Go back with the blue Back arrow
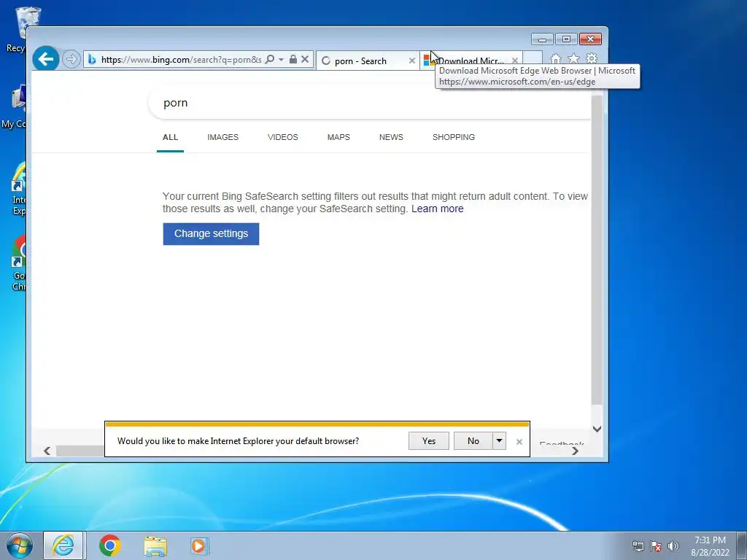 [46, 59]
